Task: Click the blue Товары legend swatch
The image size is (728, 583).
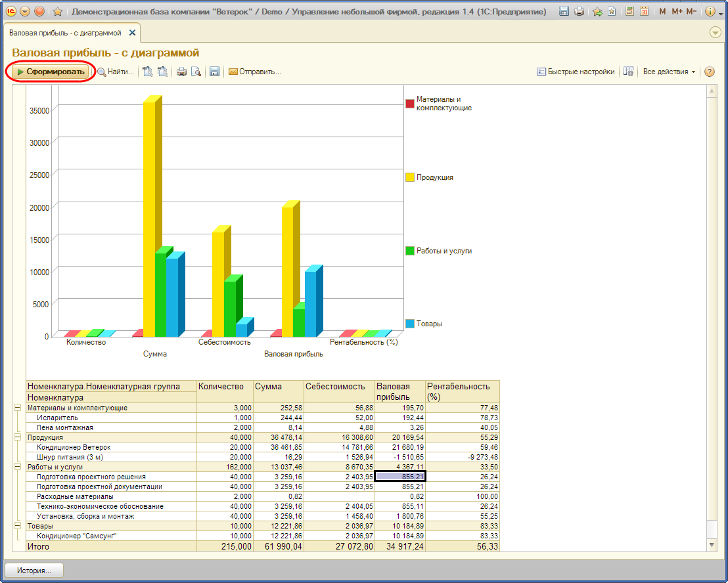Action: pos(410,324)
